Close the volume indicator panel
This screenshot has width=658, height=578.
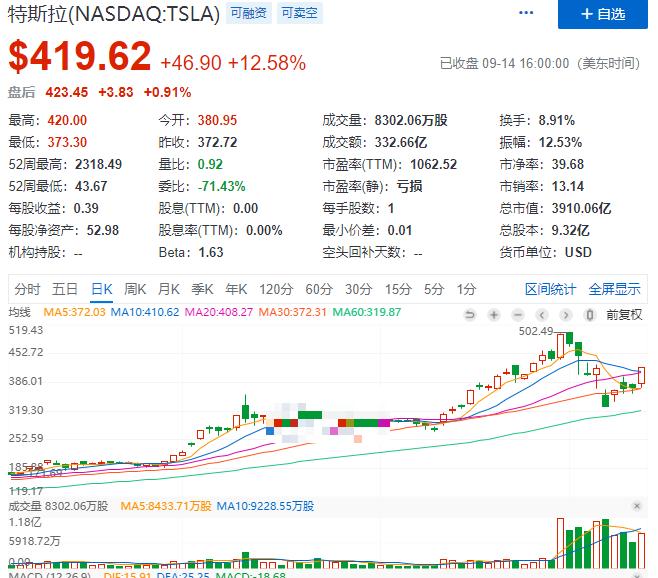637,506
